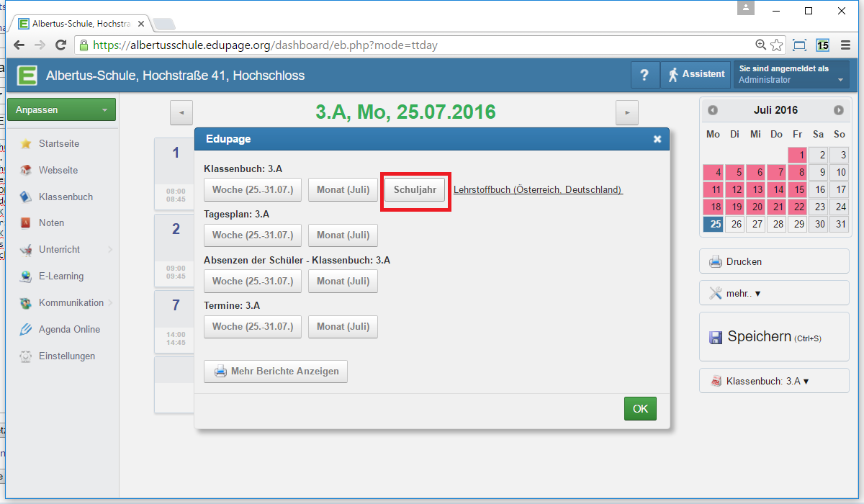Save with the Speichern floppy button

(774, 336)
